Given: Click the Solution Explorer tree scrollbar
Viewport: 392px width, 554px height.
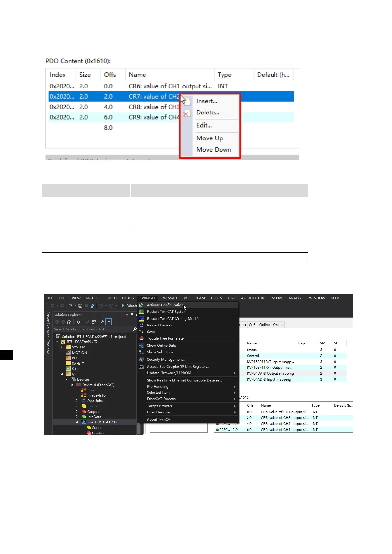Looking at the screenshot, I should point(138,429).
